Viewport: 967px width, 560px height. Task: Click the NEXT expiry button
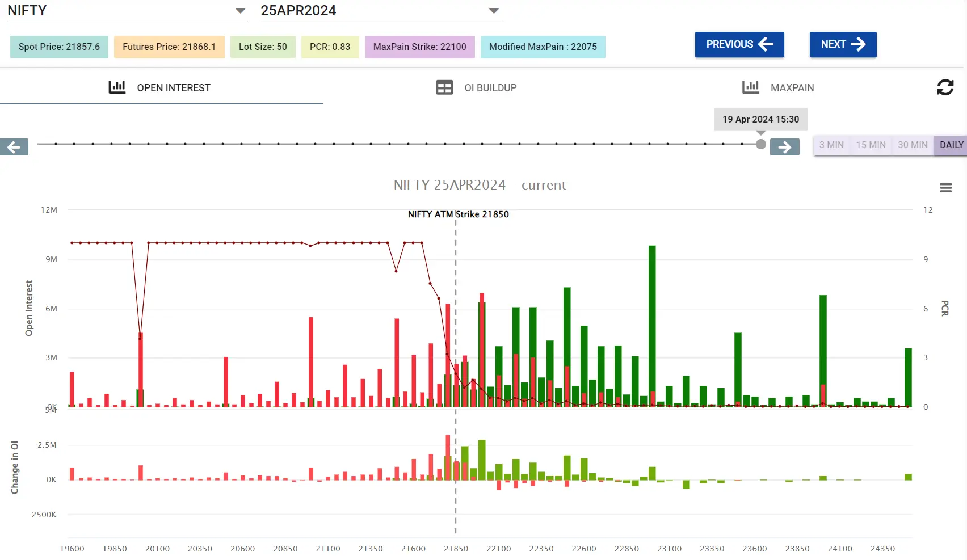843,44
